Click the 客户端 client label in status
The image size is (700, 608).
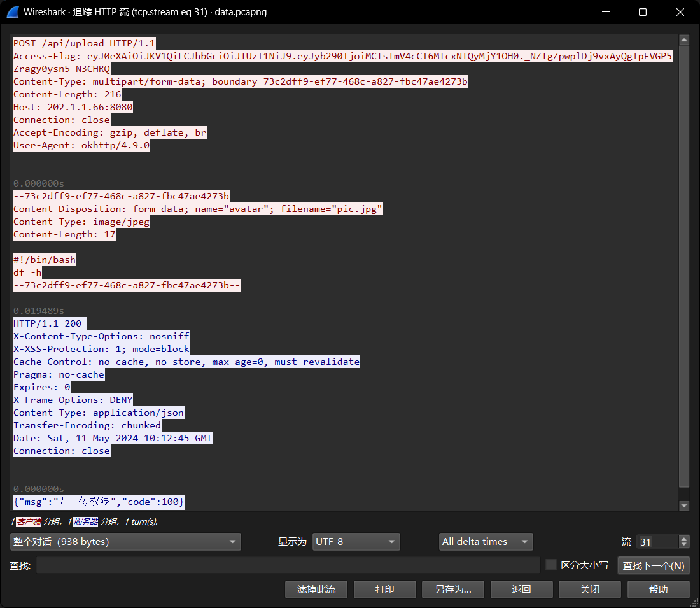29,521
